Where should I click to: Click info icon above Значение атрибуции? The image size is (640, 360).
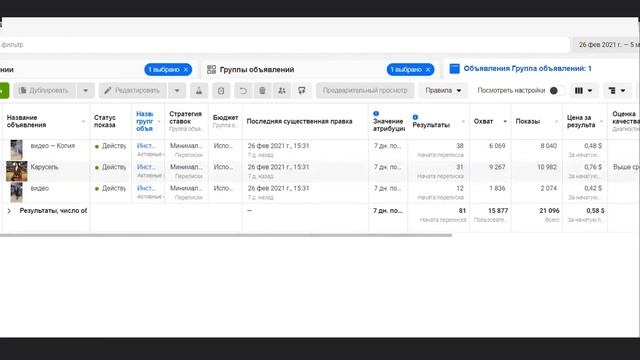(376, 113)
